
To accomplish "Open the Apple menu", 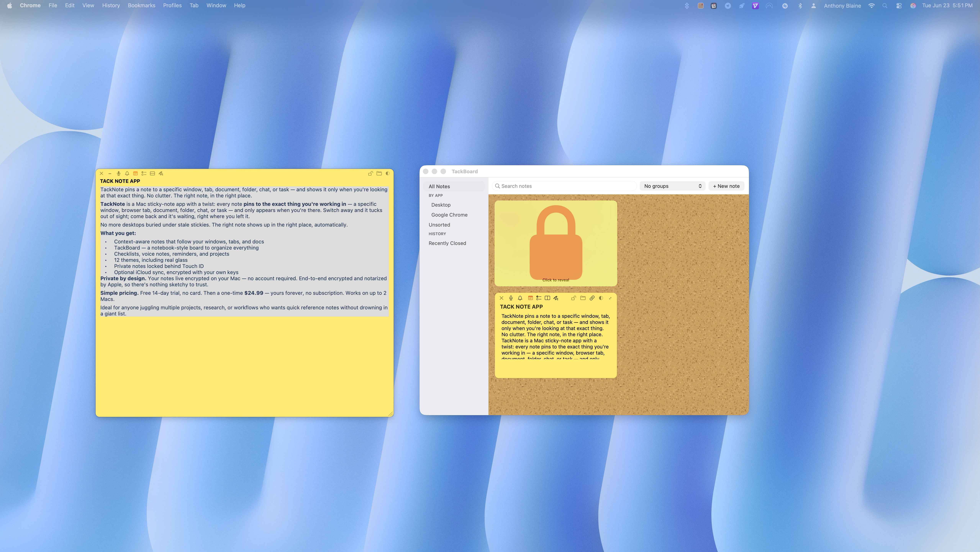I will coord(10,5).
